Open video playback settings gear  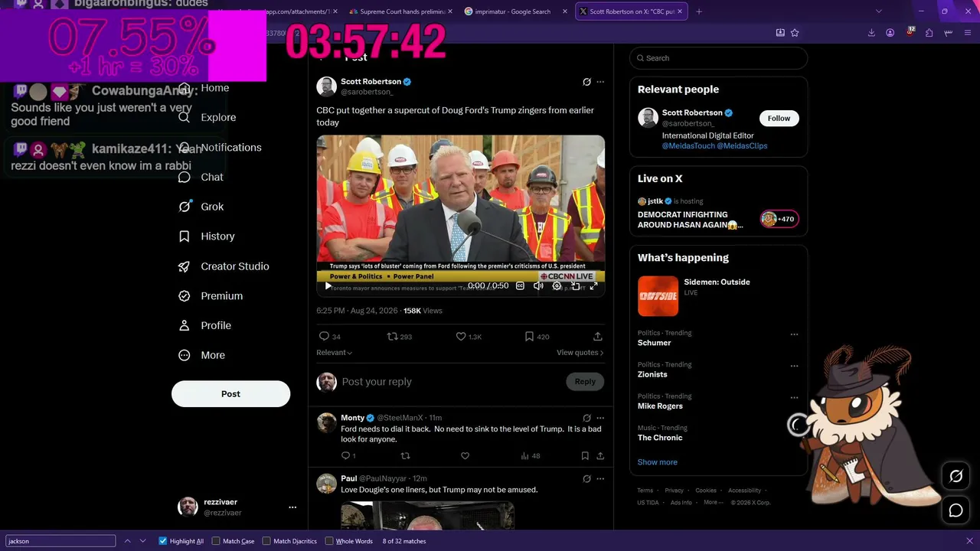(x=557, y=286)
